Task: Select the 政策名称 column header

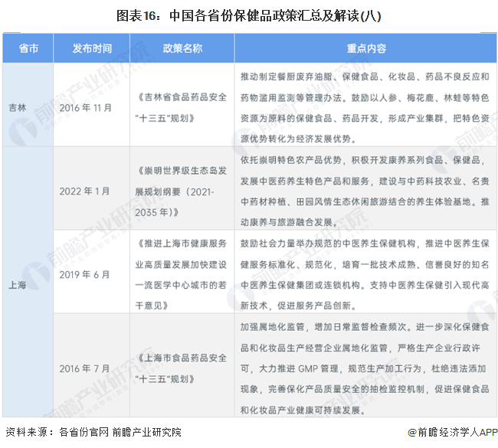Action: (x=182, y=48)
